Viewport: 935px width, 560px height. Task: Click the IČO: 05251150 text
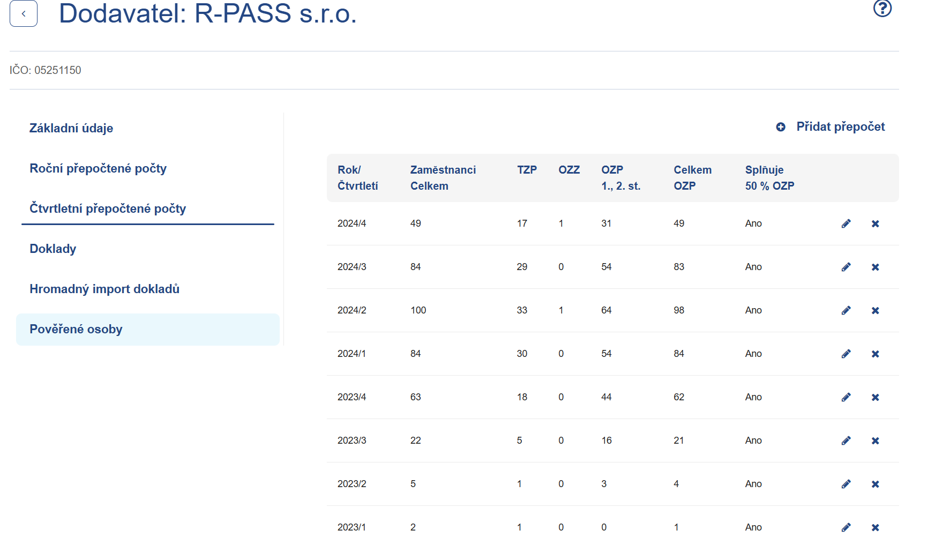(x=45, y=70)
